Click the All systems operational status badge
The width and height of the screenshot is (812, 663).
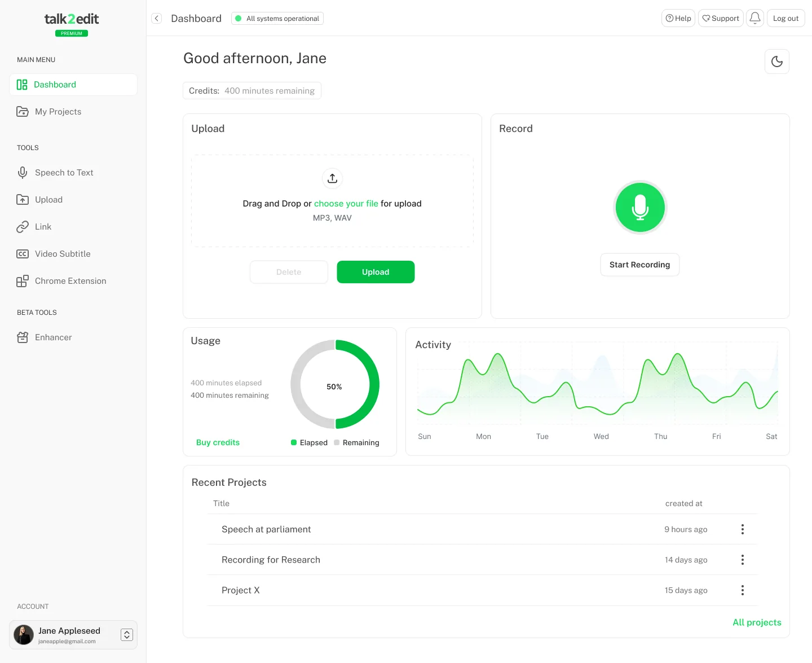[277, 19]
